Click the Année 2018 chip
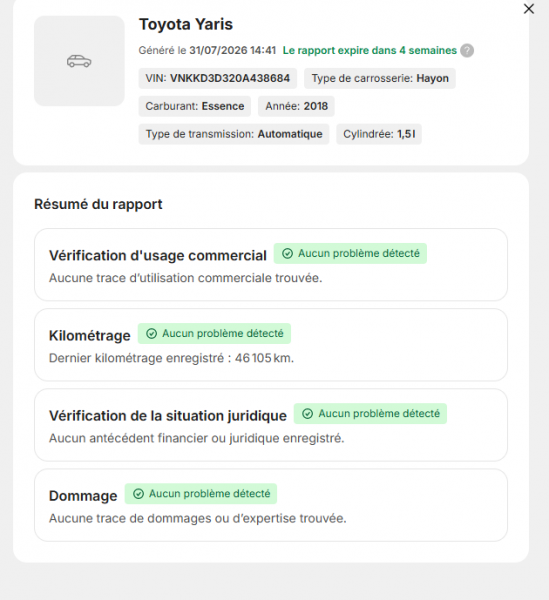Viewport: 549px width, 600px height. [x=296, y=106]
